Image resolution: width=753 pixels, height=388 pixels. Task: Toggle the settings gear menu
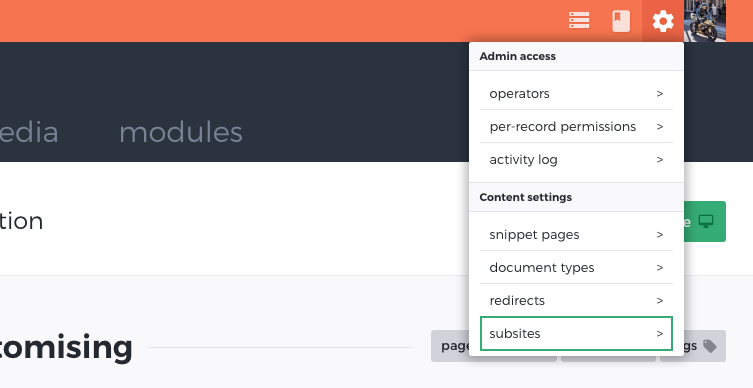(663, 21)
